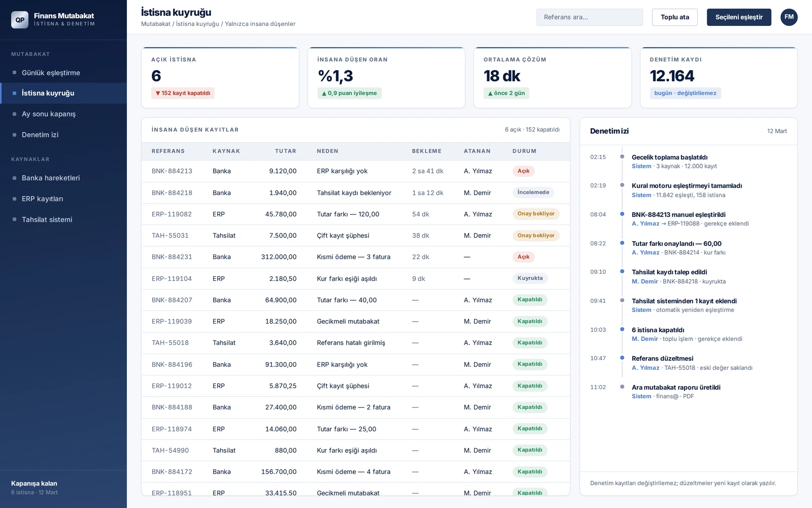Click the bugün · değiştirilemez badge
The image size is (812, 508).
click(685, 93)
